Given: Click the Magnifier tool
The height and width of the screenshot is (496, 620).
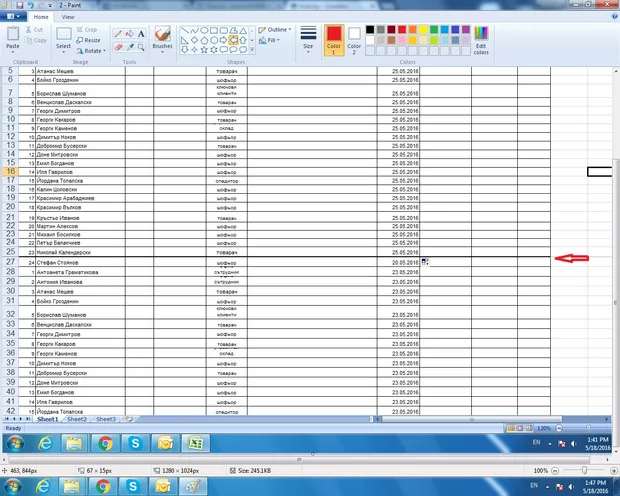Looking at the screenshot, I should tap(142, 46).
